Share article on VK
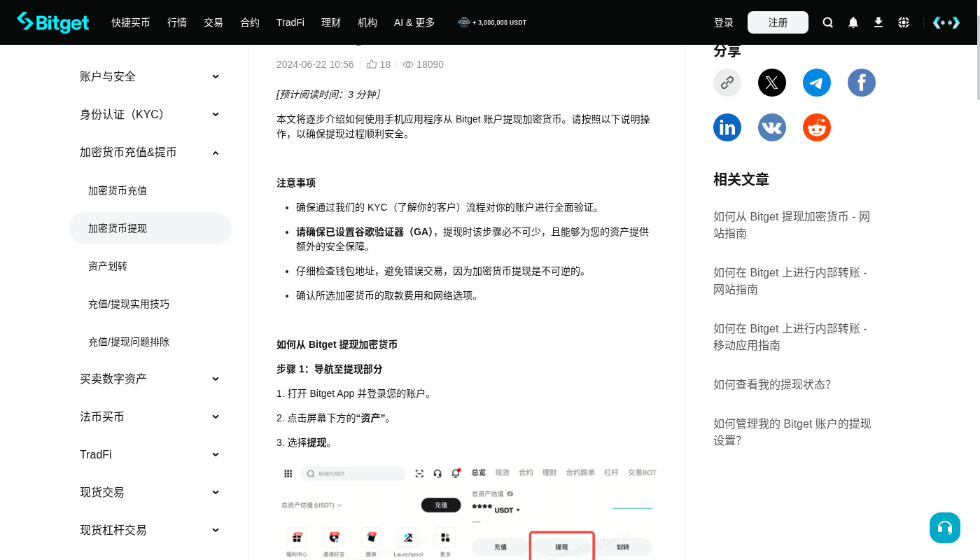Image resolution: width=980 pixels, height=560 pixels. 772,127
